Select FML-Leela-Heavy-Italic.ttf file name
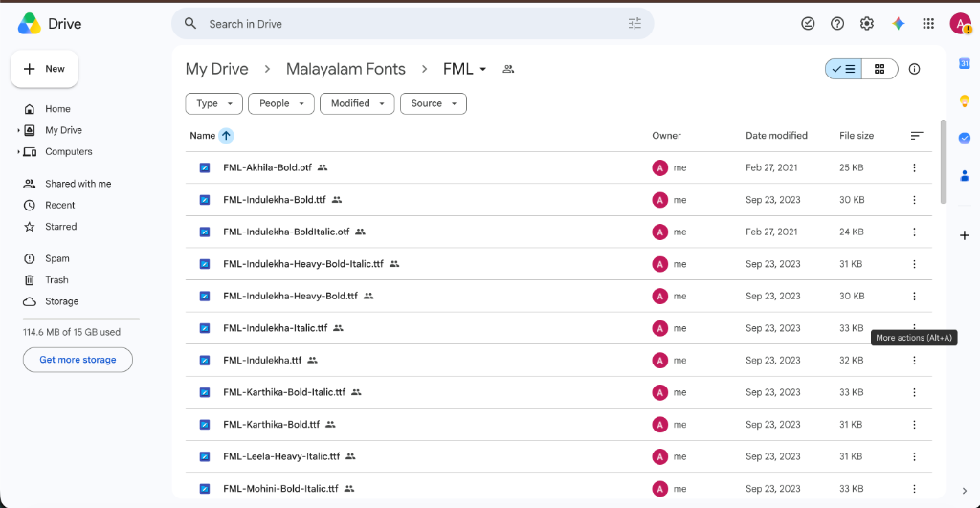The image size is (980, 508). (x=281, y=456)
